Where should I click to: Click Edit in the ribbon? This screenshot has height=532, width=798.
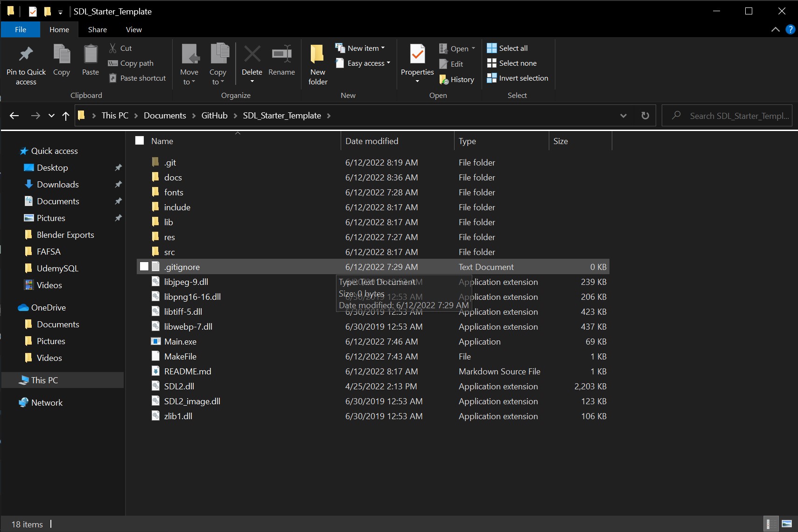(451, 64)
